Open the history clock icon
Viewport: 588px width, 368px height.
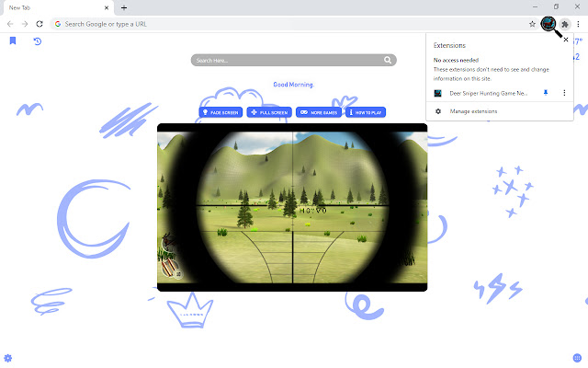point(38,41)
